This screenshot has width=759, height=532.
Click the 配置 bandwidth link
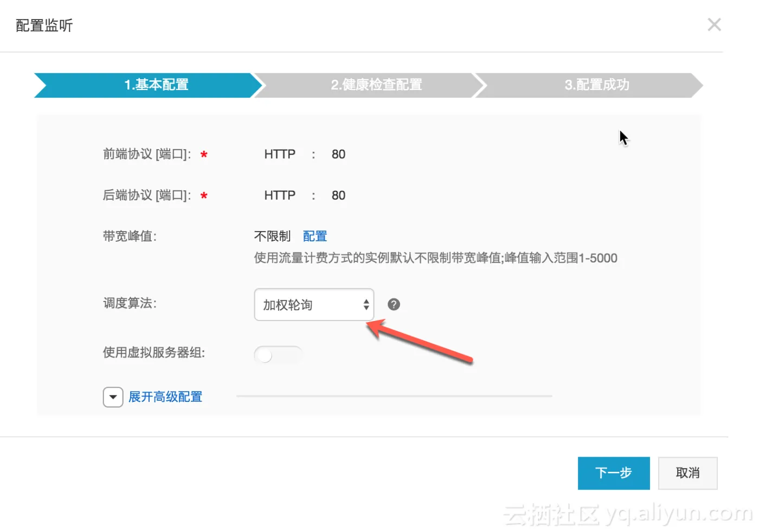[315, 236]
